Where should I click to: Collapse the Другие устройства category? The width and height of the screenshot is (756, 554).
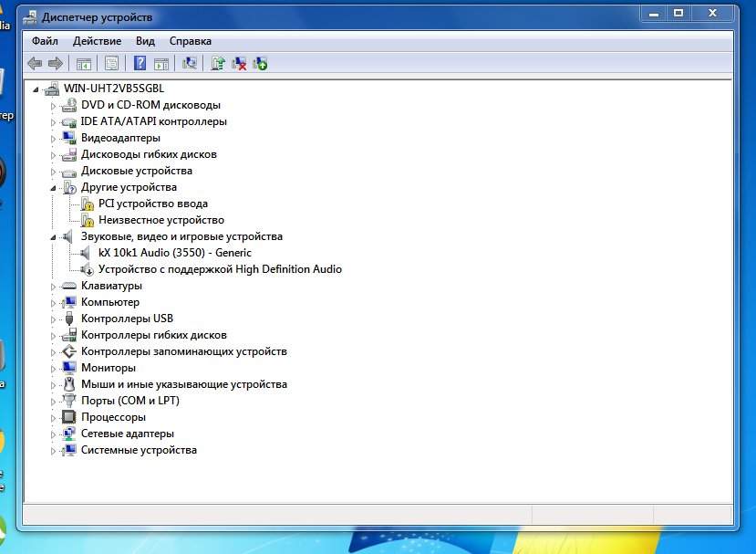tap(53, 187)
